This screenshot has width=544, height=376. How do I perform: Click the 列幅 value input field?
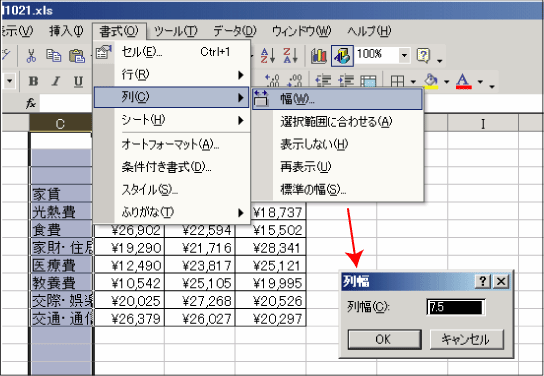(x=455, y=307)
